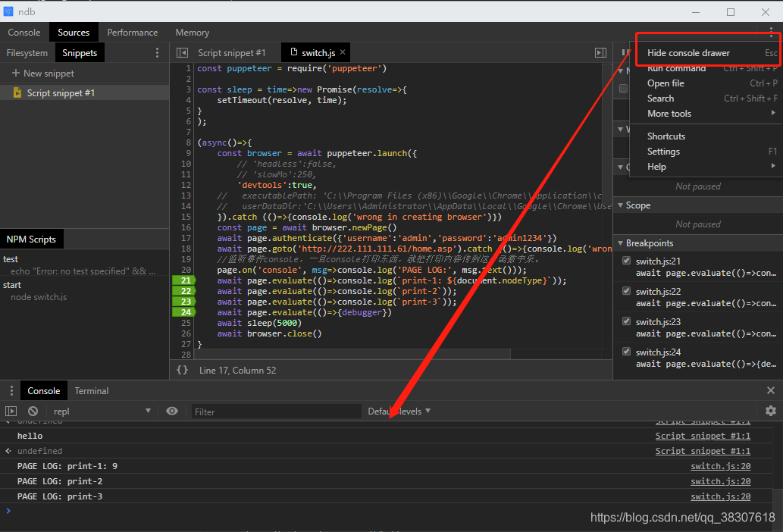Open the console drawer three-dot menu
The image size is (783, 532).
(11, 391)
